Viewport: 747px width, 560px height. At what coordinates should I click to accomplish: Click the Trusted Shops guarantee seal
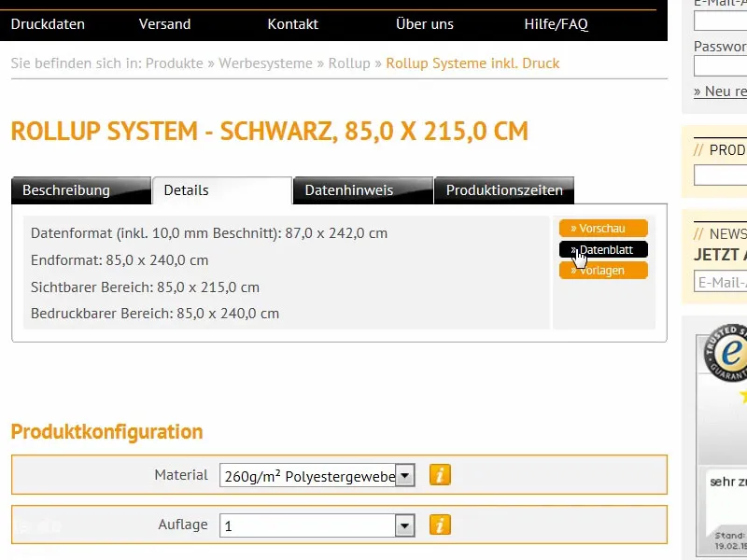[x=726, y=353]
